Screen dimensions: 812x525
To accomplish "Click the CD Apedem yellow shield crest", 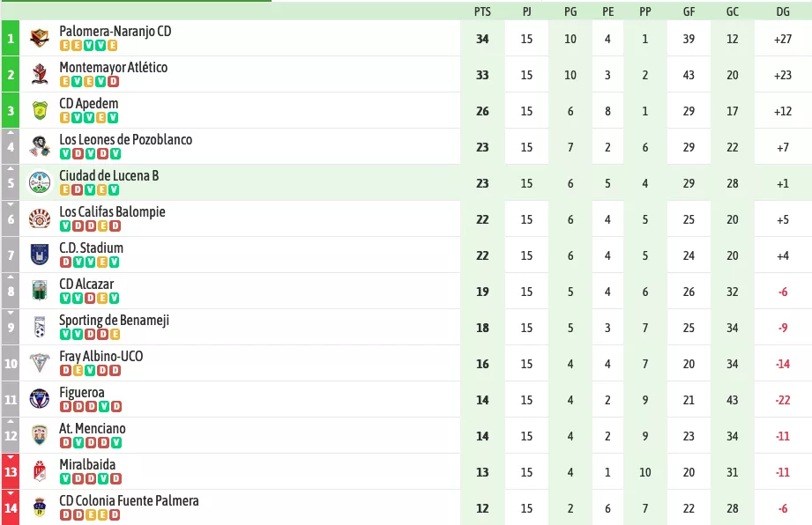I will (x=40, y=110).
